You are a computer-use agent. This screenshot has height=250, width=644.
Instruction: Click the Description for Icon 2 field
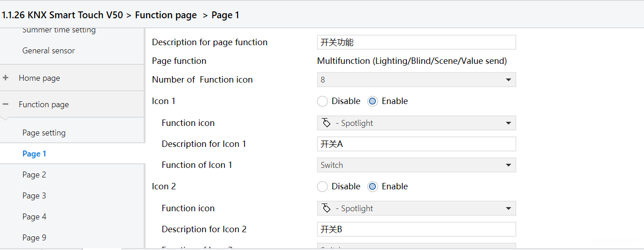click(416, 229)
